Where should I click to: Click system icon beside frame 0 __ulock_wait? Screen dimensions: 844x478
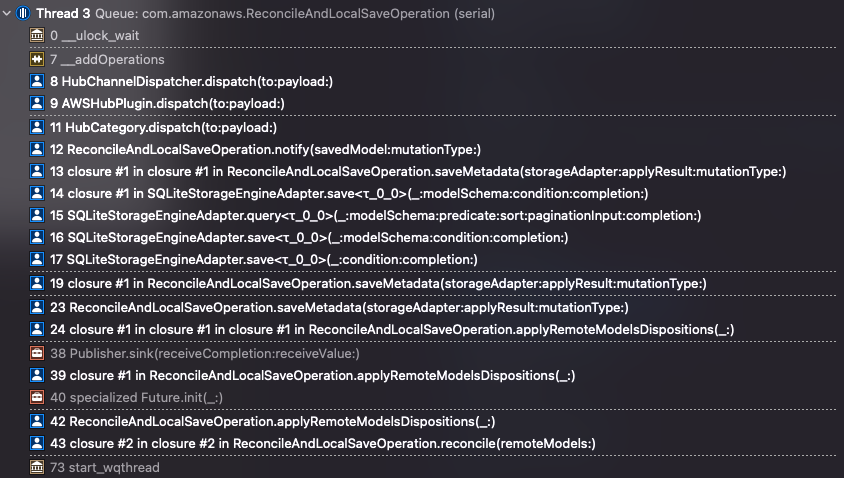pyautogui.click(x=37, y=36)
